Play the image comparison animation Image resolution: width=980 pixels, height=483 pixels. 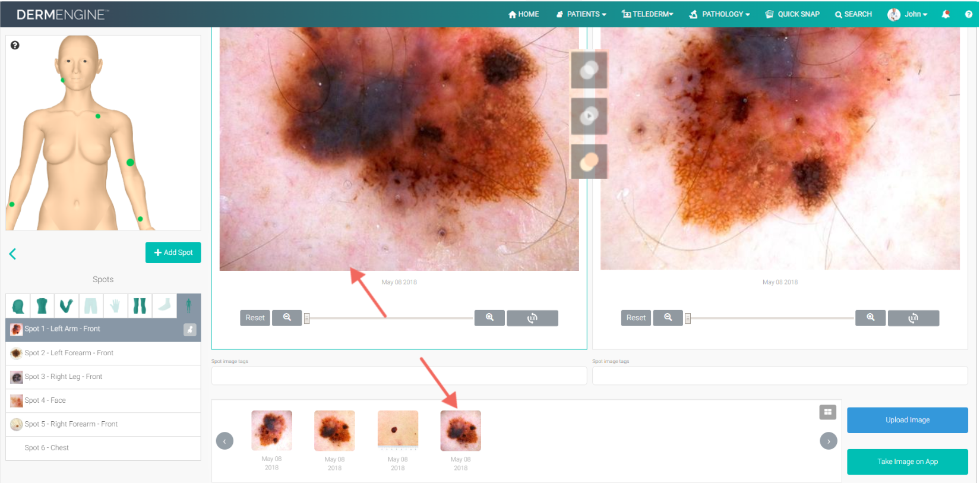[589, 116]
